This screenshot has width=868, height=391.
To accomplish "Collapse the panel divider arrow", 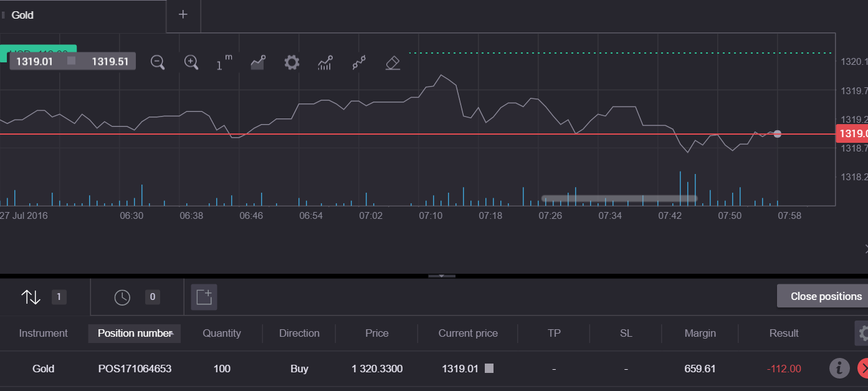I will (x=441, y=276).
